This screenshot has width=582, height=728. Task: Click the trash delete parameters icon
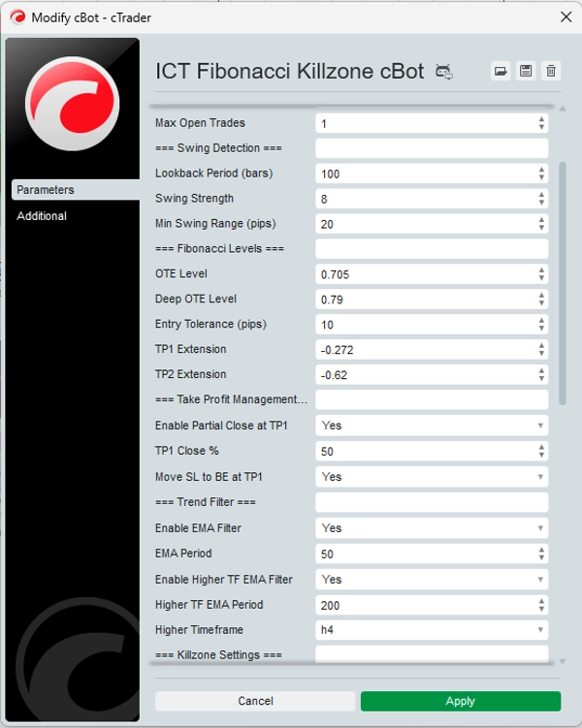551,71
